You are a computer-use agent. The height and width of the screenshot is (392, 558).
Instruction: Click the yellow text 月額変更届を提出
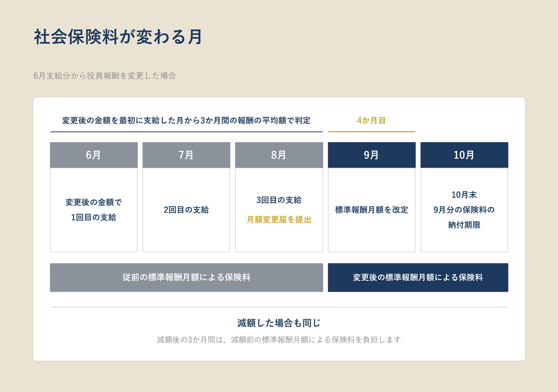[x=279, y=219]
